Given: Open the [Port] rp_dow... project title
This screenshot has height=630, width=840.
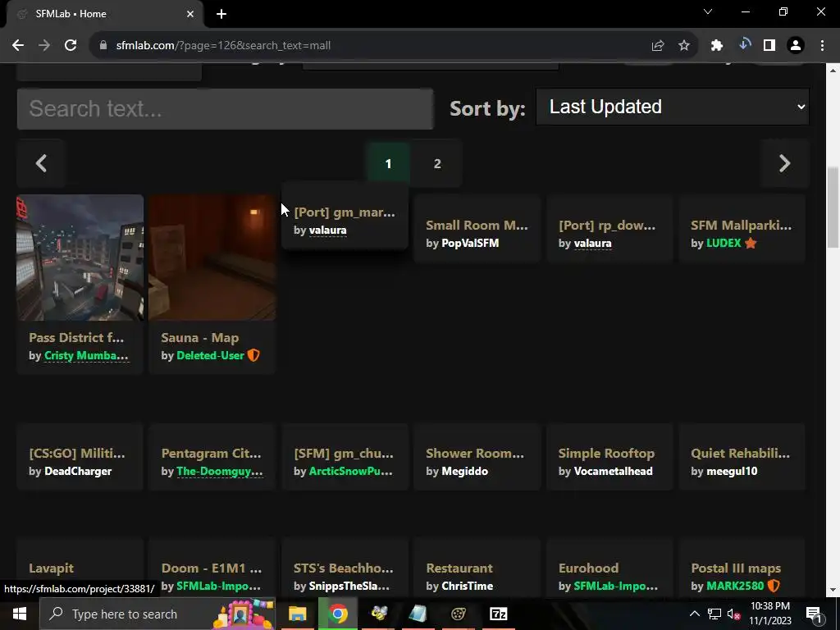Looking at the screenshot, I should [606, 225].
